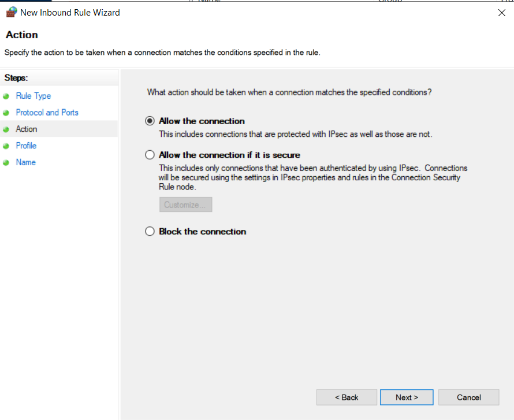Choose 'Allow the connection if it is secure'
The height and width of the screenshot is (420, 514).
150,155
